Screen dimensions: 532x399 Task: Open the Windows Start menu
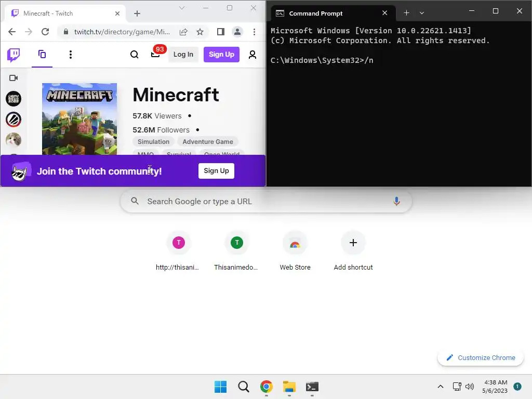[220, 387]
